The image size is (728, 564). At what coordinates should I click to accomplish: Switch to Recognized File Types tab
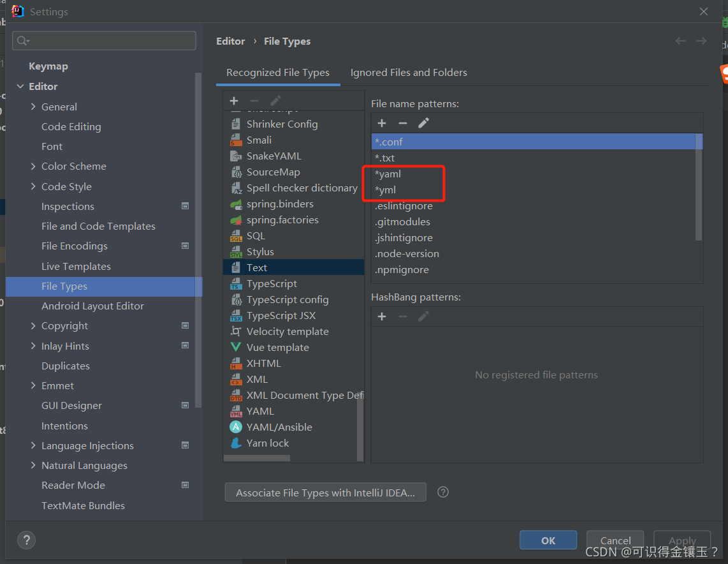click(x=278, y=73)
